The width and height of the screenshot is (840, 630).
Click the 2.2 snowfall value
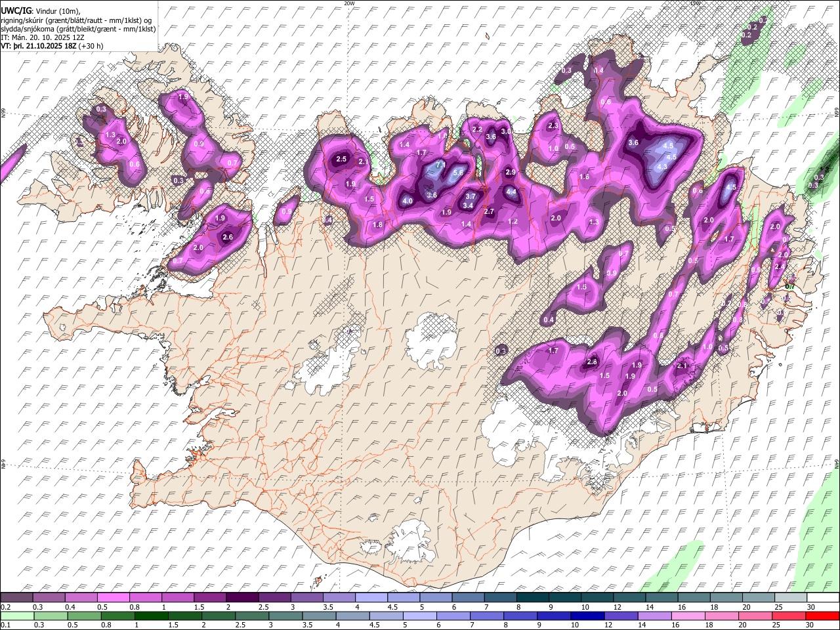pos(477,130)
